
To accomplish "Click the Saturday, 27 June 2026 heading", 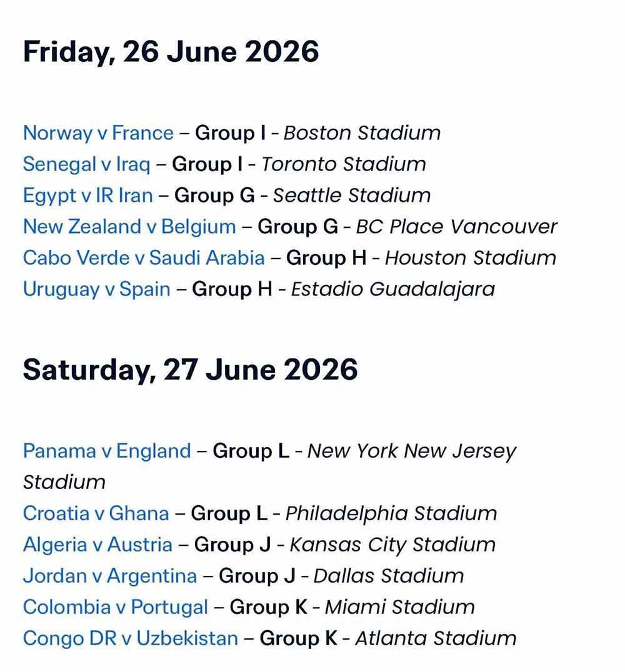I will [x=190, y=370].
